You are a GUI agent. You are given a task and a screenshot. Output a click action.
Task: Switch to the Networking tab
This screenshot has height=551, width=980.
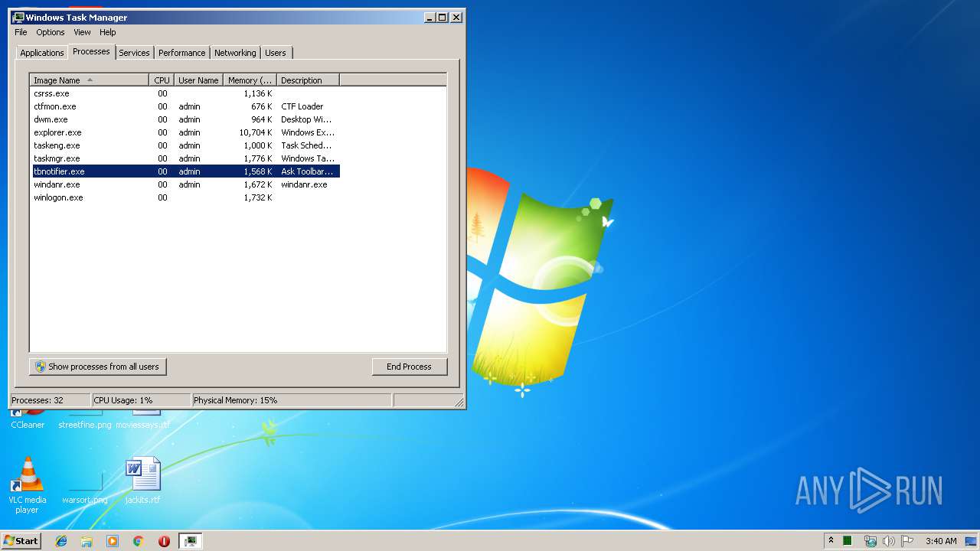tap(235, 53)
